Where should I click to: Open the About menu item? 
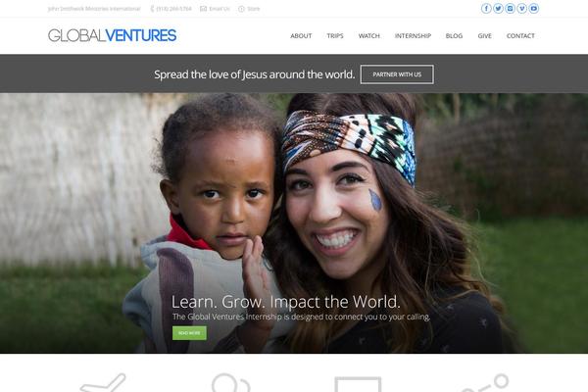point(301,36)
